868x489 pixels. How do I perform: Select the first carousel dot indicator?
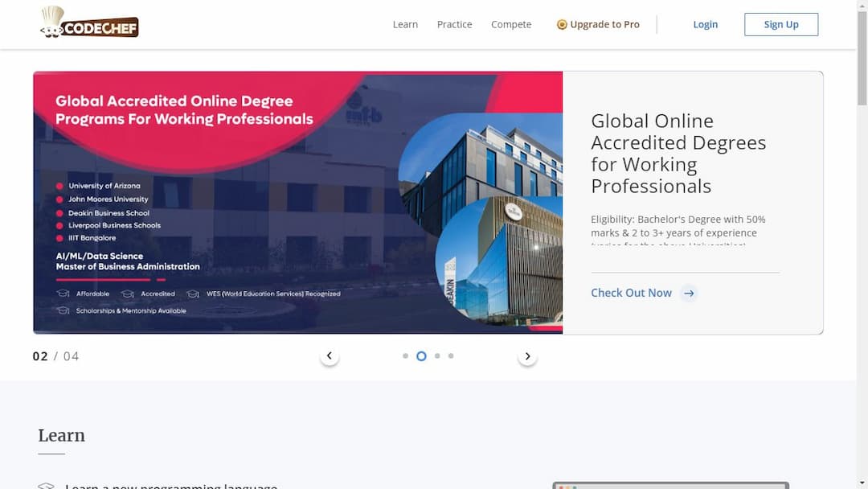click(405, 355)
